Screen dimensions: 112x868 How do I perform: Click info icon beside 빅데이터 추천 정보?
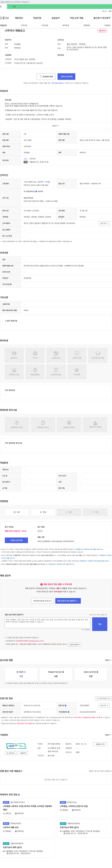tap(19, 794)
